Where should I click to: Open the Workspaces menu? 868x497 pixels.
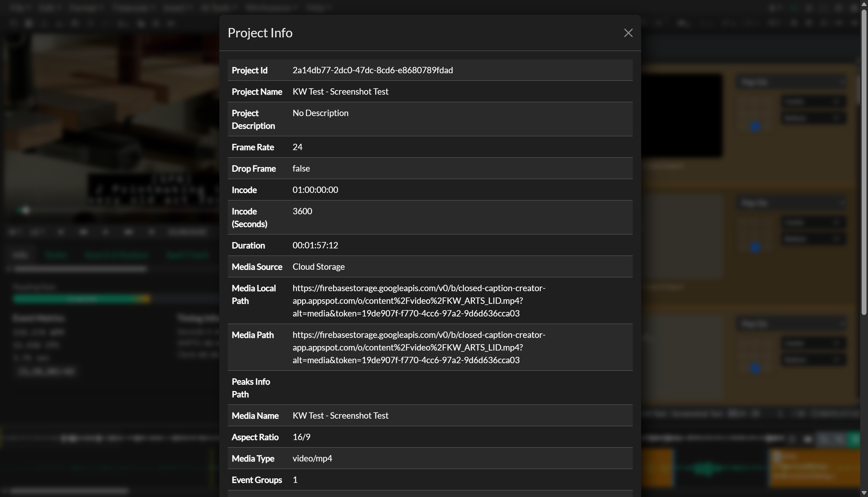(x=270, y=7)
